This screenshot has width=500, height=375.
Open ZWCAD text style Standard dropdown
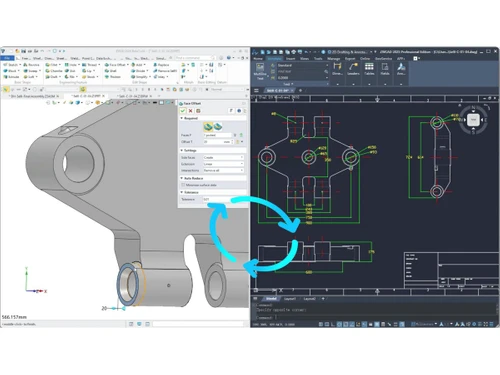coord(303,65)
